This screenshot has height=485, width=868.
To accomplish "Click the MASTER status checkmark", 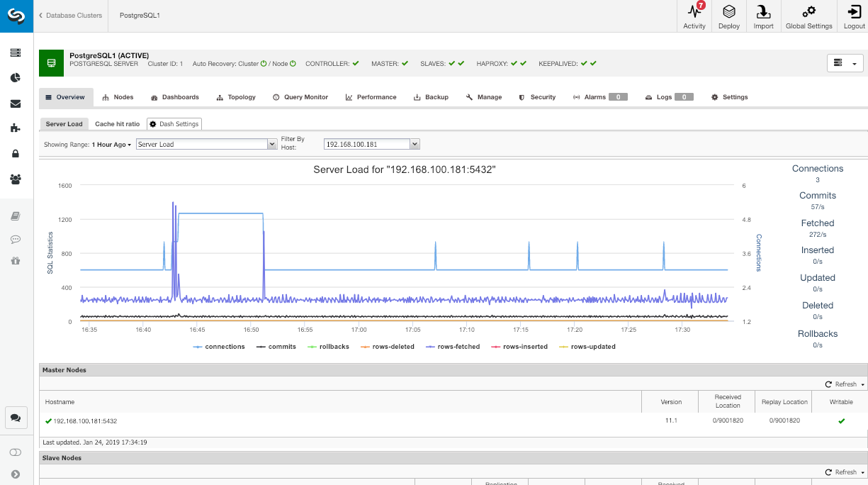I will click(405, 63).
